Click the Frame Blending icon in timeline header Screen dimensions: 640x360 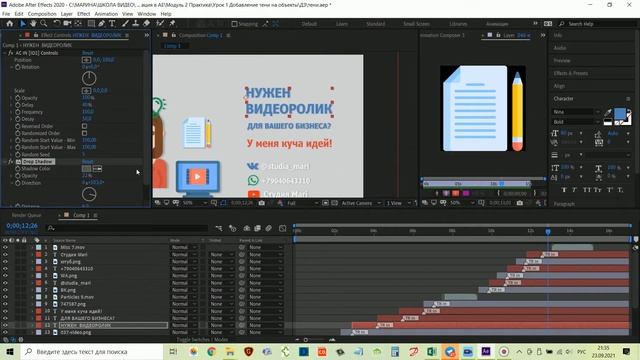[x=257, y=228]
